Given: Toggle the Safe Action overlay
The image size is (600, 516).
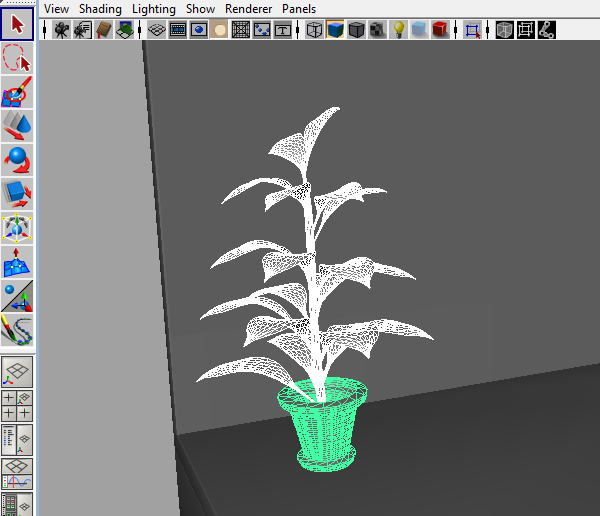Looking at the screenshot, I should tap(262, 29).
